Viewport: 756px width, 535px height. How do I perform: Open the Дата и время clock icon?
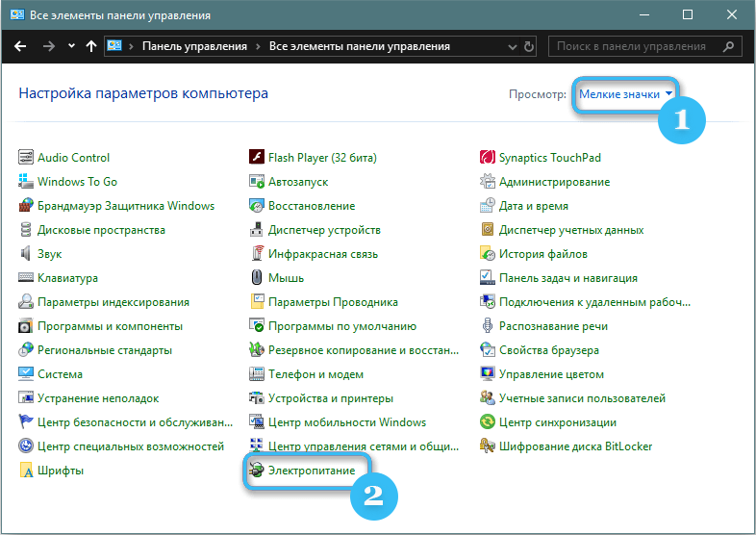pos(488,206)
